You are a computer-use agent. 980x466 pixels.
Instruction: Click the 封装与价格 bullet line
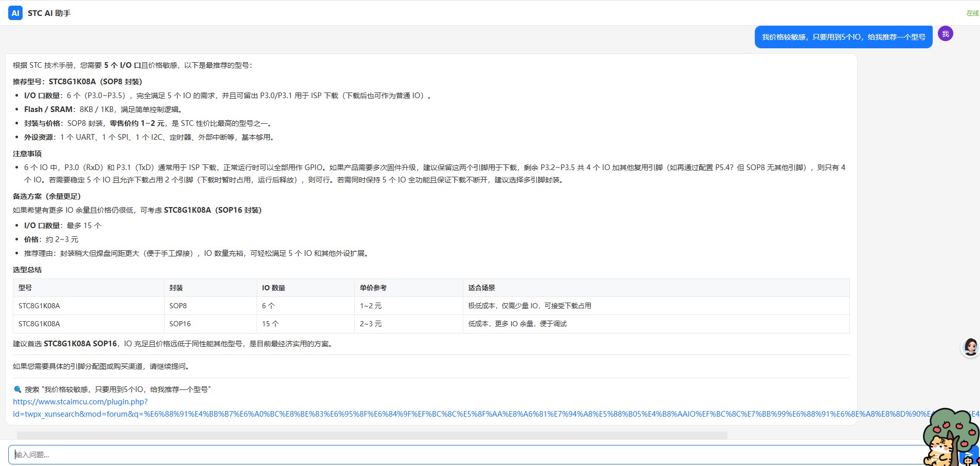click(x=149, y=123)
